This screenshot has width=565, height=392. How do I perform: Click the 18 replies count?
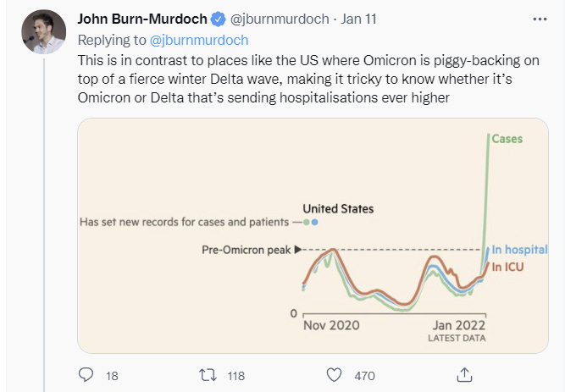click(112, 375)
